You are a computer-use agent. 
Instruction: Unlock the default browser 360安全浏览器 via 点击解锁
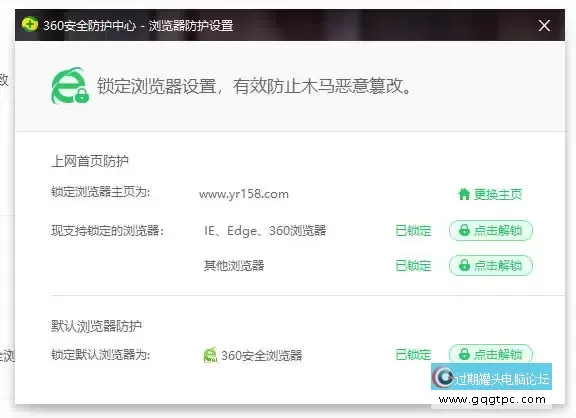[x=491, y=354]
